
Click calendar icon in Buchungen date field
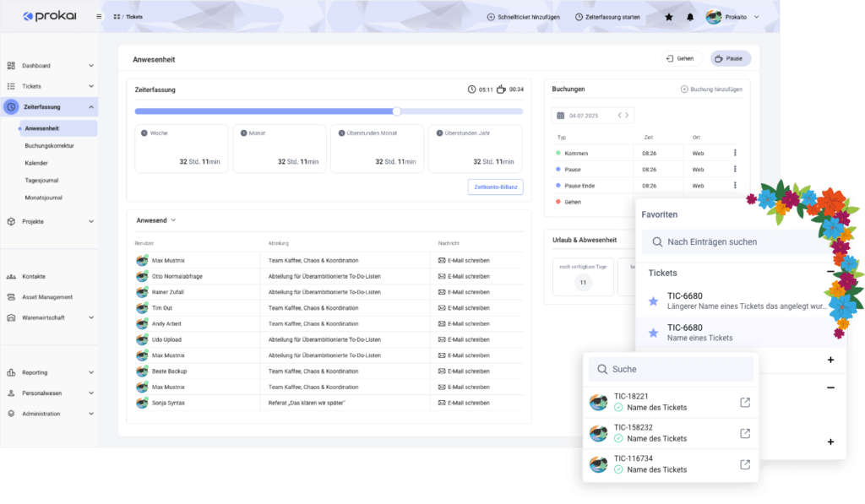click(x=561, y=115)
